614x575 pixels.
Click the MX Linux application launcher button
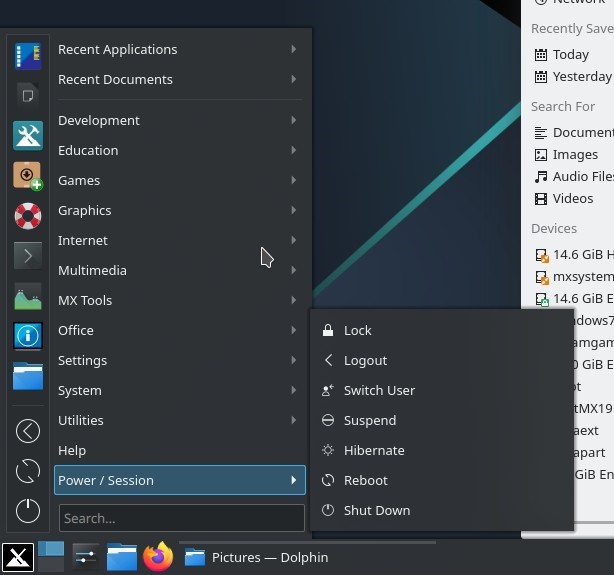17,557
